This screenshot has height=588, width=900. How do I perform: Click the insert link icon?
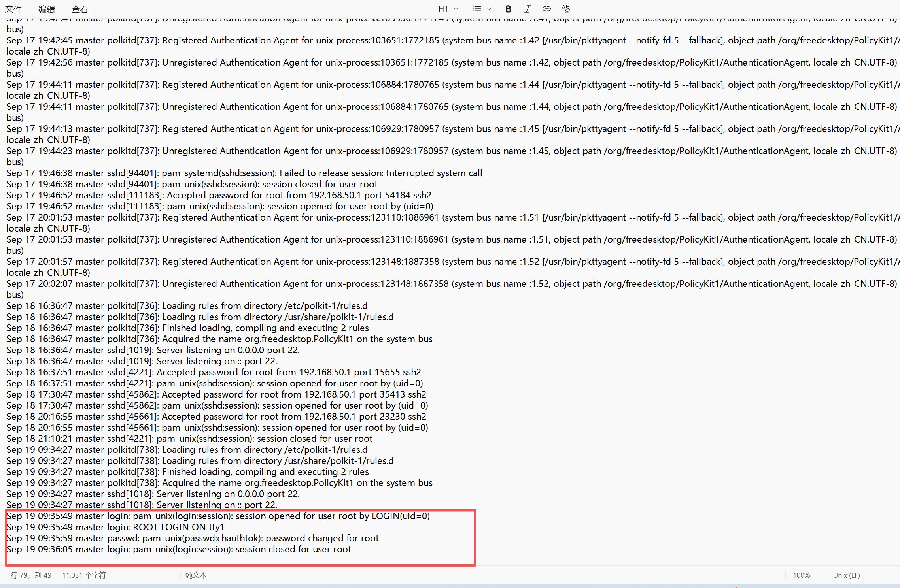tap(546, 9)
